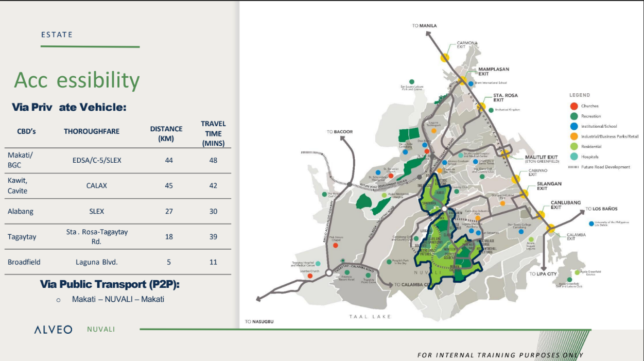Click the 'TO LOS BAÑOS' map label
This screenshot has width=644, height=361.
coord(601,209)
